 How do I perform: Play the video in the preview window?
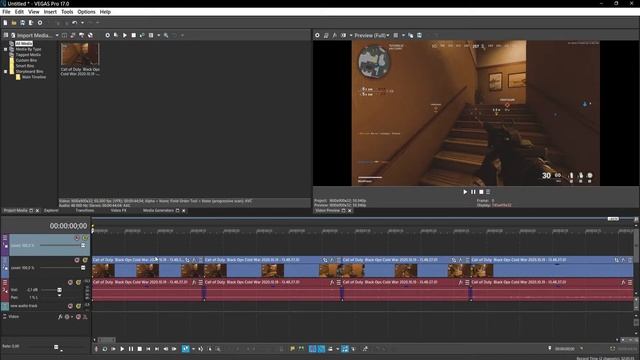point(465,191)
